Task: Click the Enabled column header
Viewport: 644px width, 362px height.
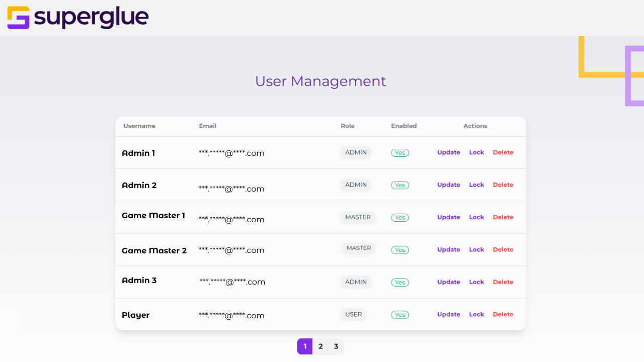Action: [404, 126]
